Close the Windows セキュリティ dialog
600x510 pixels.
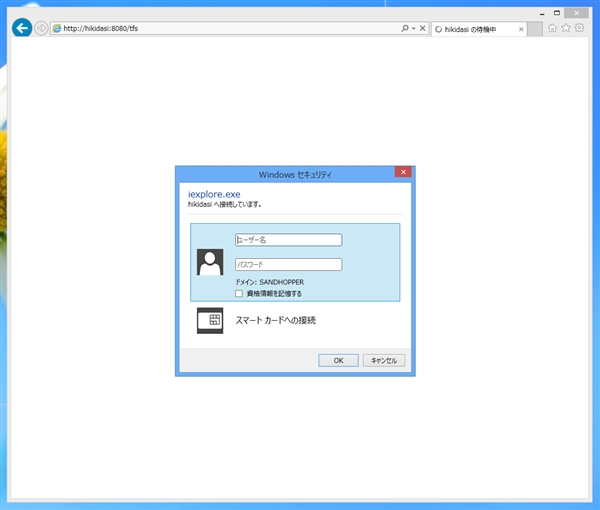[x=403, y=172]
